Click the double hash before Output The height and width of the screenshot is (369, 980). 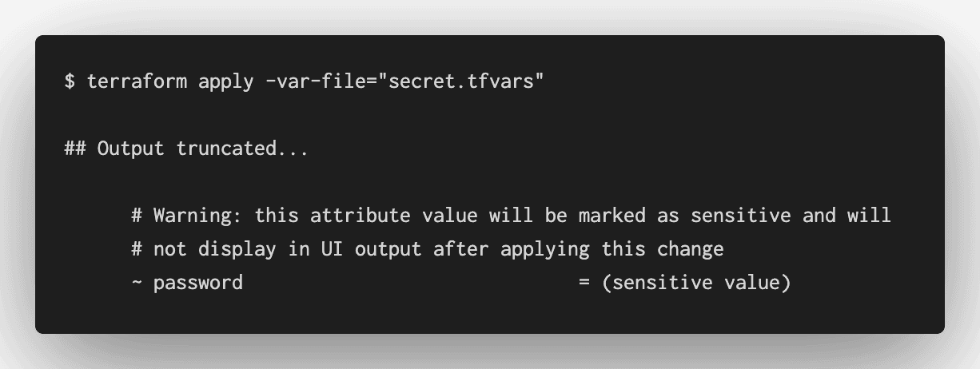point(75,149)
